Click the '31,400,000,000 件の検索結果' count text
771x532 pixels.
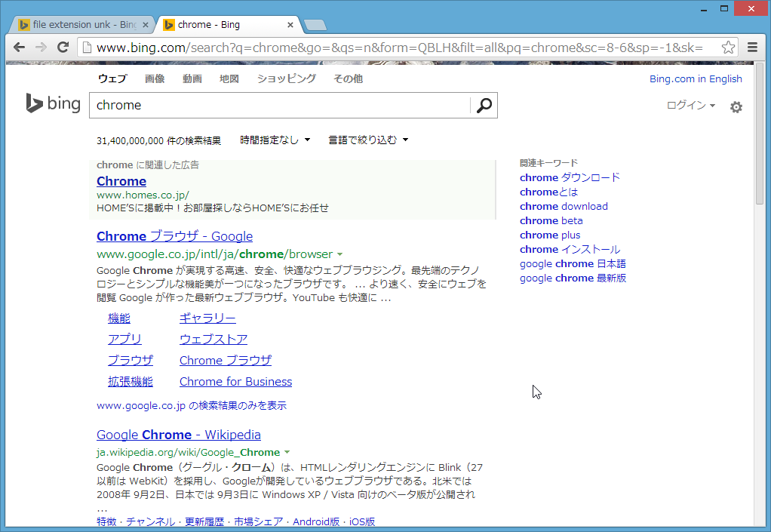(x=159, y=140)
